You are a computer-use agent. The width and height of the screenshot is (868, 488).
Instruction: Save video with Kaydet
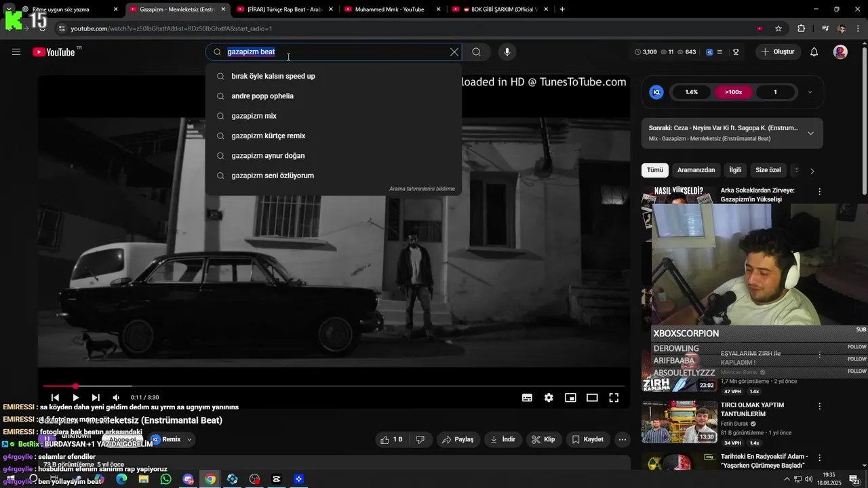(587, 439)
